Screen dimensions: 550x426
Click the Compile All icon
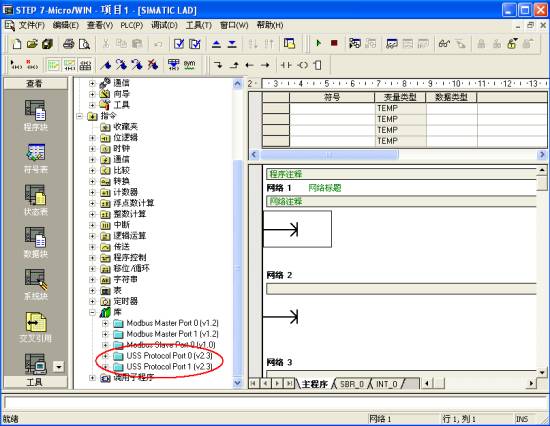[x=195, y=44]
